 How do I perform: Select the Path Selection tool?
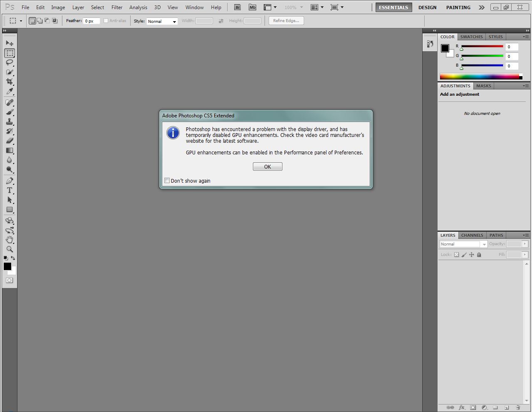pos(10,200)
